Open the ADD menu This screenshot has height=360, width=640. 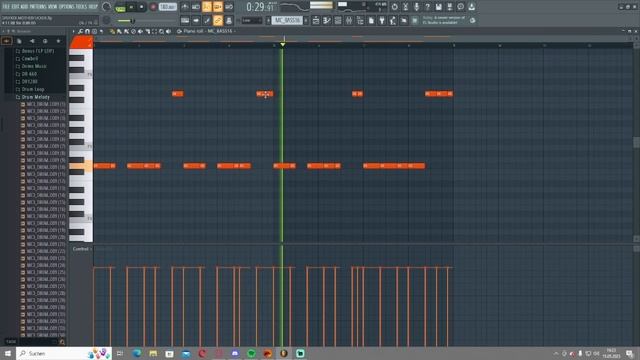[x=24, y=7]
